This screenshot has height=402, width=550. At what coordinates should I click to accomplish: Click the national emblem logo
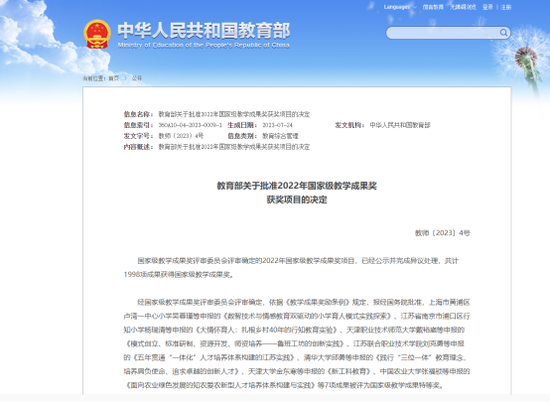(x=97, y=34)
